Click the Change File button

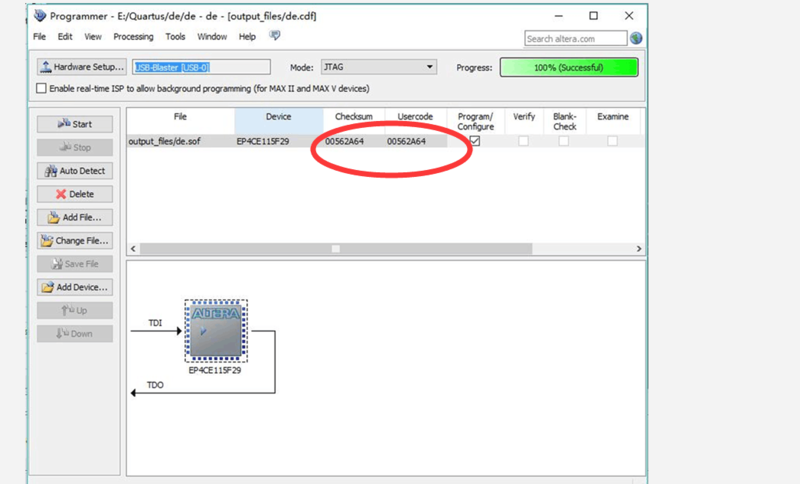pos(75,240)
